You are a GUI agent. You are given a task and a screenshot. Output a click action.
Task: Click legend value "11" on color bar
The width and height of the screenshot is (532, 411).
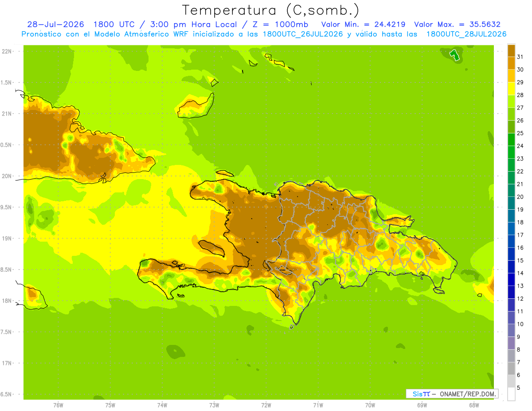tap(520, 311)
